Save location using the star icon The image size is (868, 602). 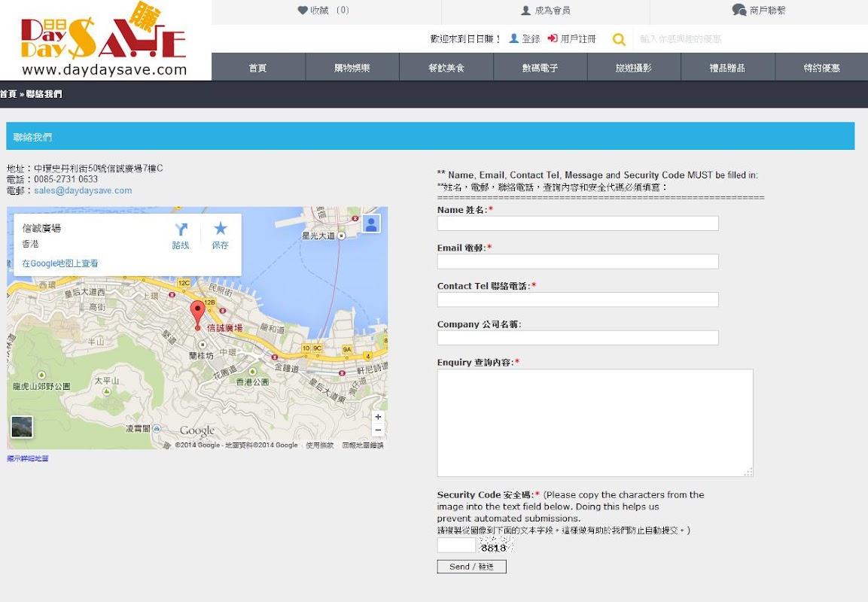pyautogui.click(x=220, y=229)
